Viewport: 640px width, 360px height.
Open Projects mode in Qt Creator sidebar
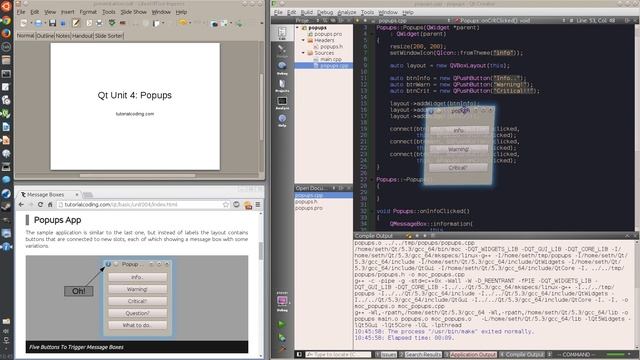(x=282, y=85)
